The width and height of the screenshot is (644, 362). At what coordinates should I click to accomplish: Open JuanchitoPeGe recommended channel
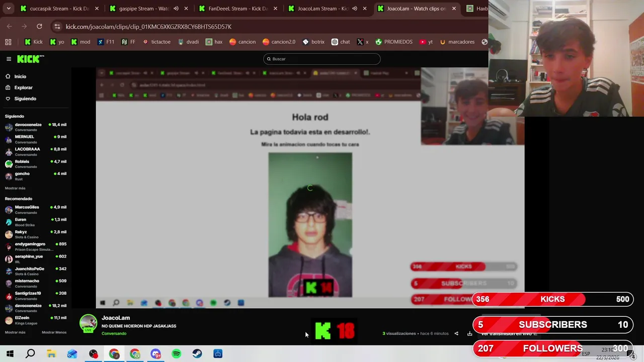pos(36,271)
